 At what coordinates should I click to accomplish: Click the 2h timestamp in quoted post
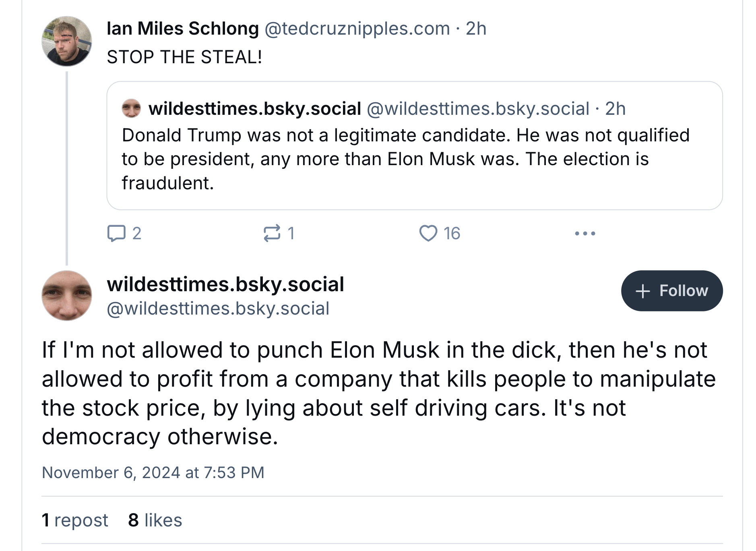[x=615, y=109]
